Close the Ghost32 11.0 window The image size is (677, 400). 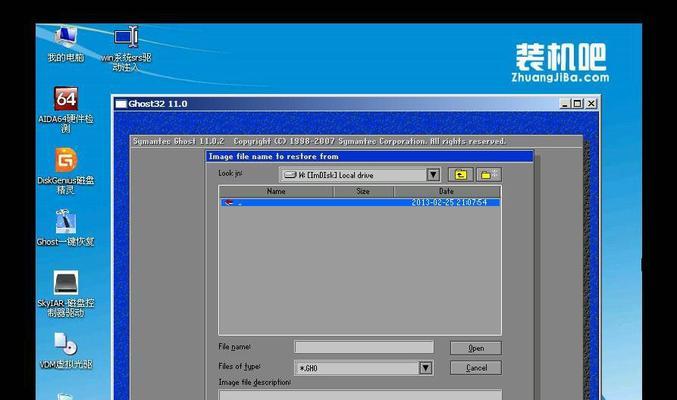(591, 104)
